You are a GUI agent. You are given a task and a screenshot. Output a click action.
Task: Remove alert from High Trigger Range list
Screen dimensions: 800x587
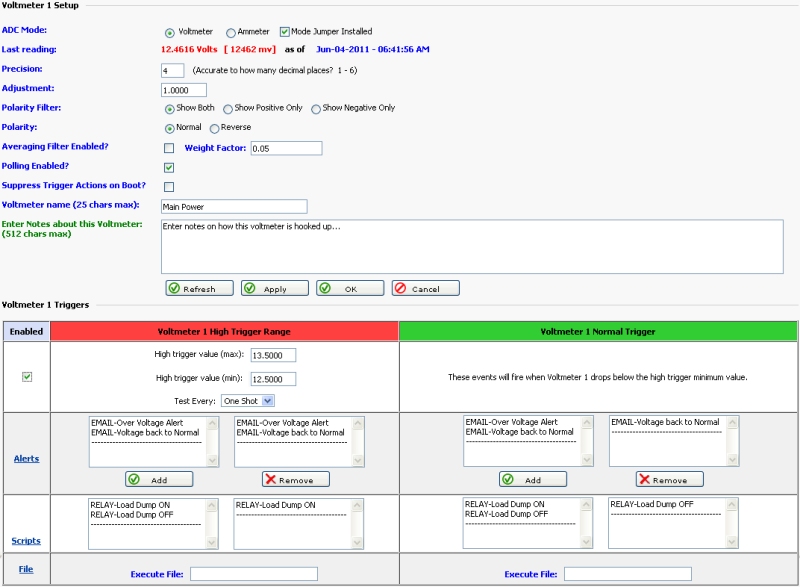click(295, 479)
